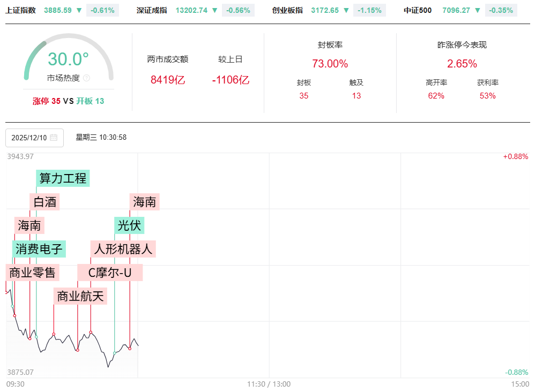Click the down arrow next to 上证指数 value
The width and height of the screenshot is (535, 392).
[79, 10]
